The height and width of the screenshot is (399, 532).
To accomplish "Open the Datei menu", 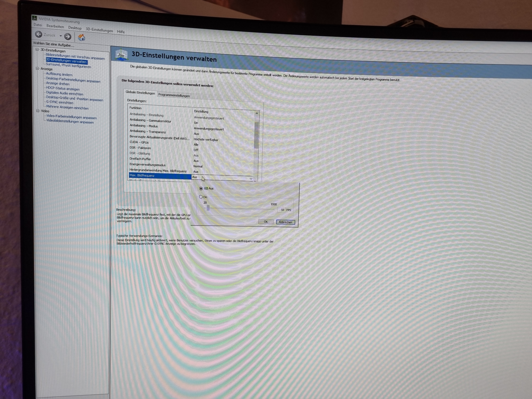I will [38, 25].
